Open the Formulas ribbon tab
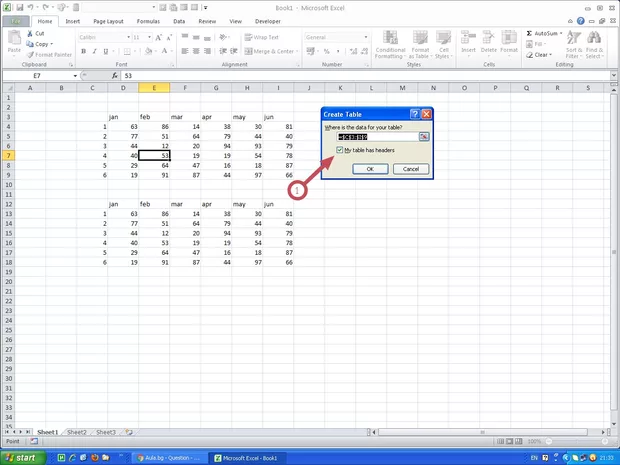 tap(147, 20)
